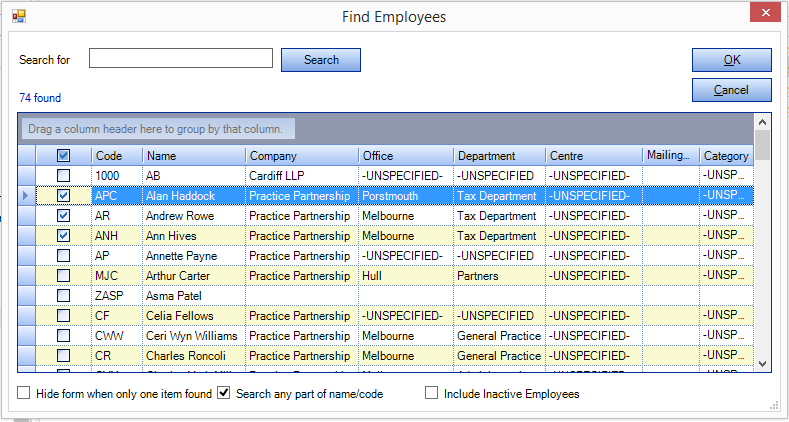This screenshot has height=422, width=789.
Task: Close the Find Employees dialog
Action: 765,13
